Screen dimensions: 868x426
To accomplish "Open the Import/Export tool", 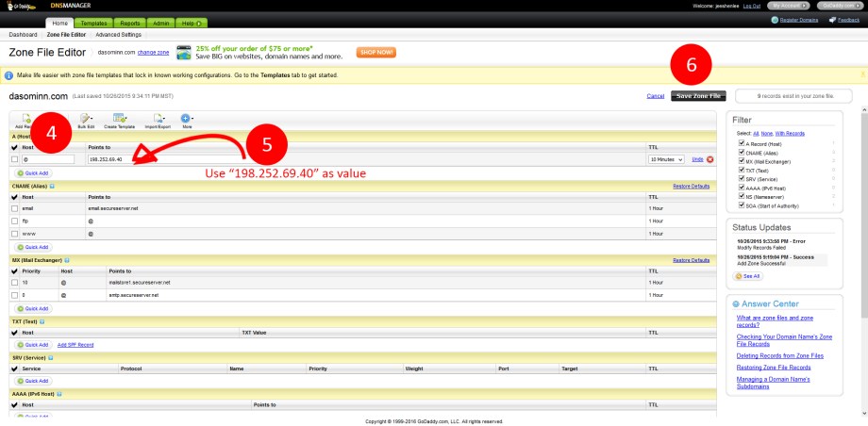I will click(x=158, y=119).
